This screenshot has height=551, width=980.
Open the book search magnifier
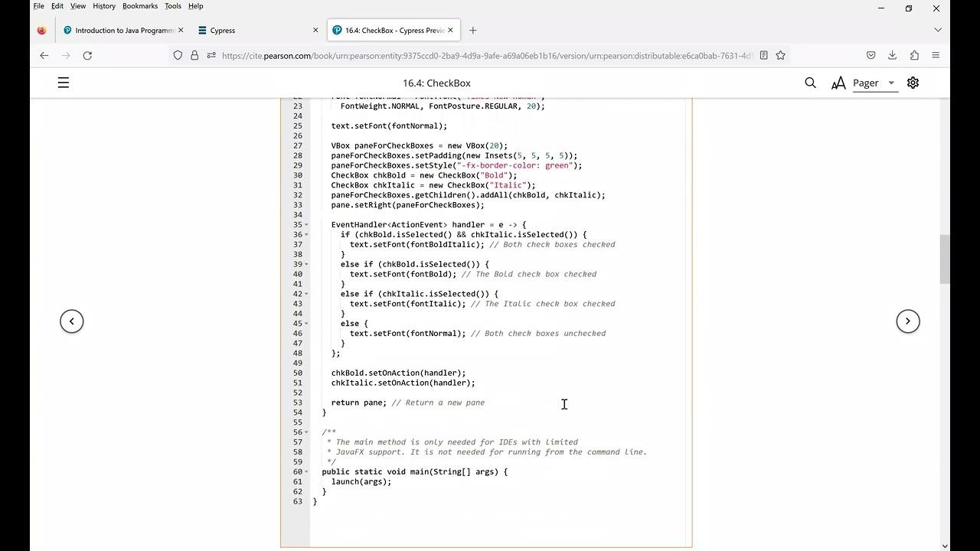(x=810, y=83)
